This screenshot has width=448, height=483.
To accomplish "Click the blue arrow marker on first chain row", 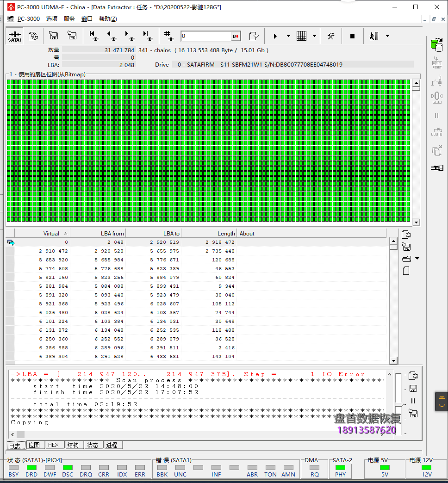I will [11, 242].
